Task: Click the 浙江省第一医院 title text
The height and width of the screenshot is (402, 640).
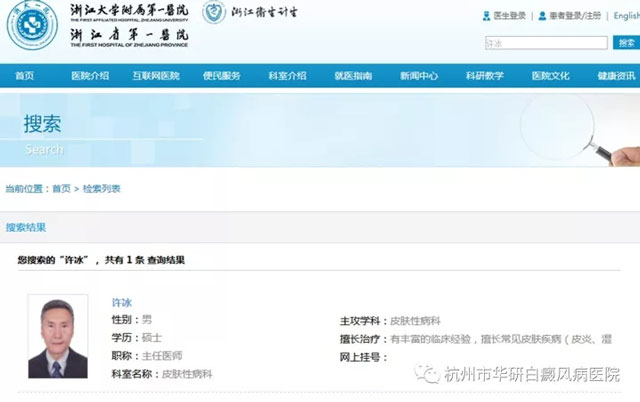Action: coord(129,34)
